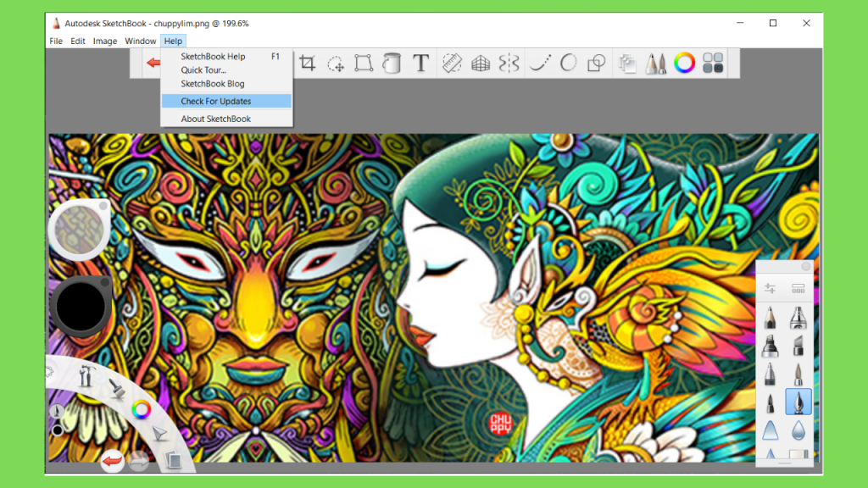Choose SketchBook Blog menu entry
Viewport: 868px width, 488px height.
[226, 84]
